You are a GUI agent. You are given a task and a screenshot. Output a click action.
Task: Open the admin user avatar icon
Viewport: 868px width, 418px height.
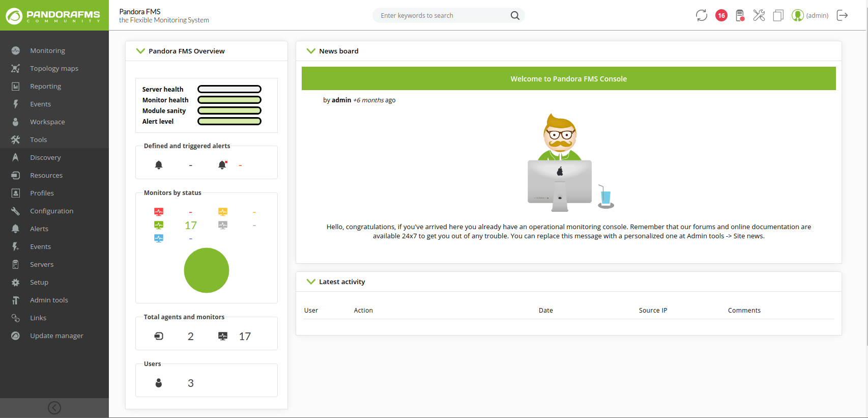(x=797, y=15)
